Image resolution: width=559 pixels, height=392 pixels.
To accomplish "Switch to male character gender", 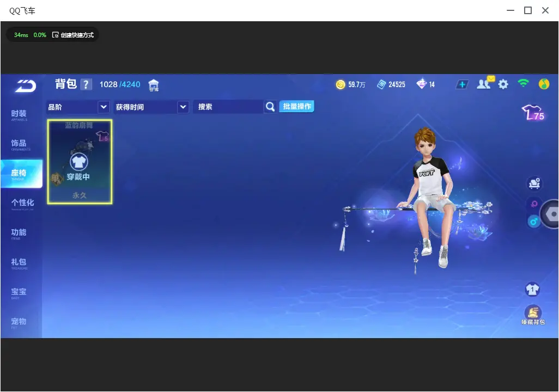I will point(534,222).
